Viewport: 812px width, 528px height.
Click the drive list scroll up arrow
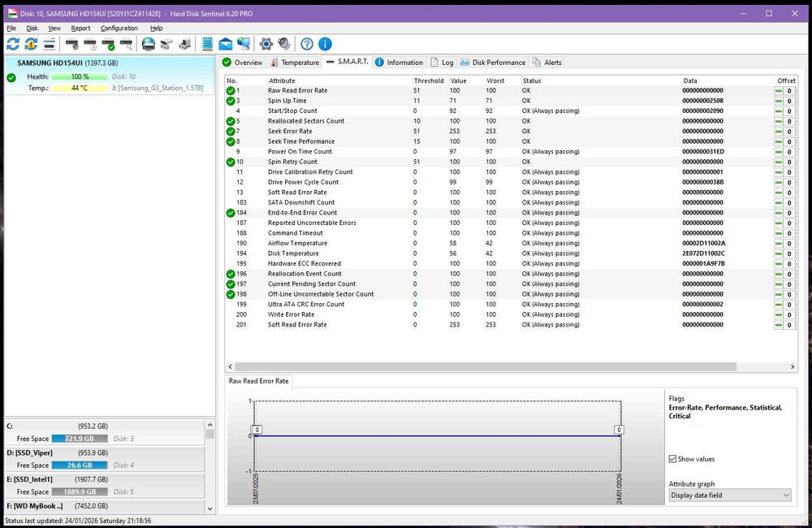click(209, 424)
